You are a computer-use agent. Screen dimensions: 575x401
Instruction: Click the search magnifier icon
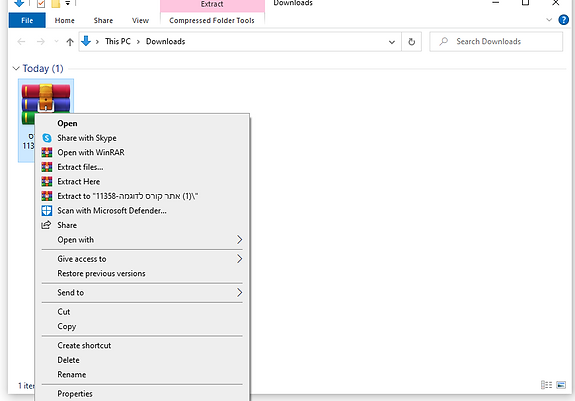coord(444,41)
